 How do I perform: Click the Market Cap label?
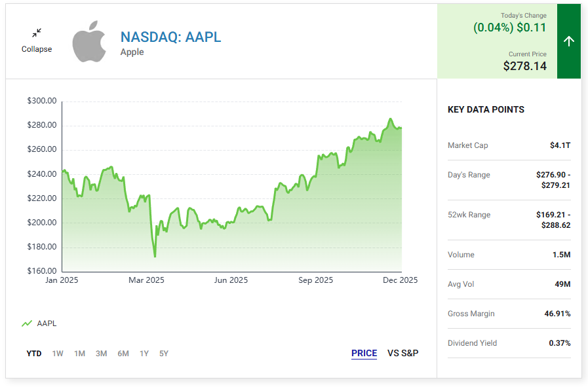(x=467, y=145)
